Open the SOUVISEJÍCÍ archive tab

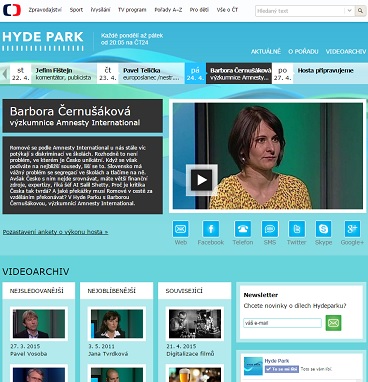194,291
